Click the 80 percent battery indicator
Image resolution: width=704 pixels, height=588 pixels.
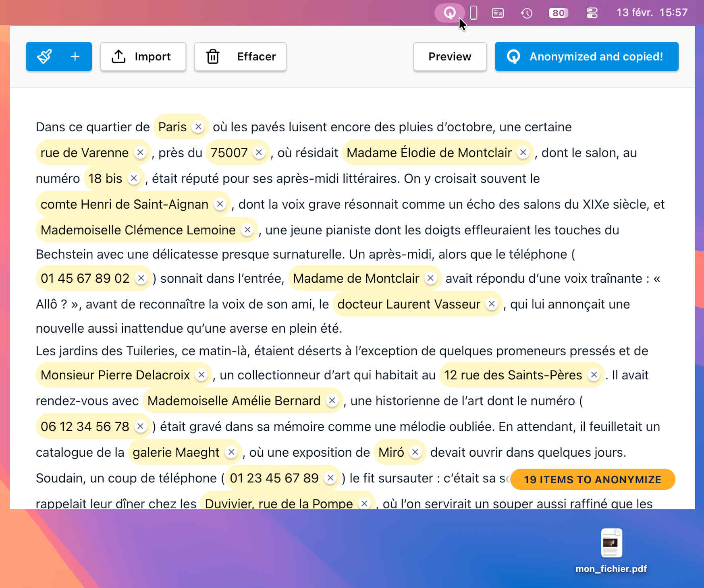(x=558, y=13)
